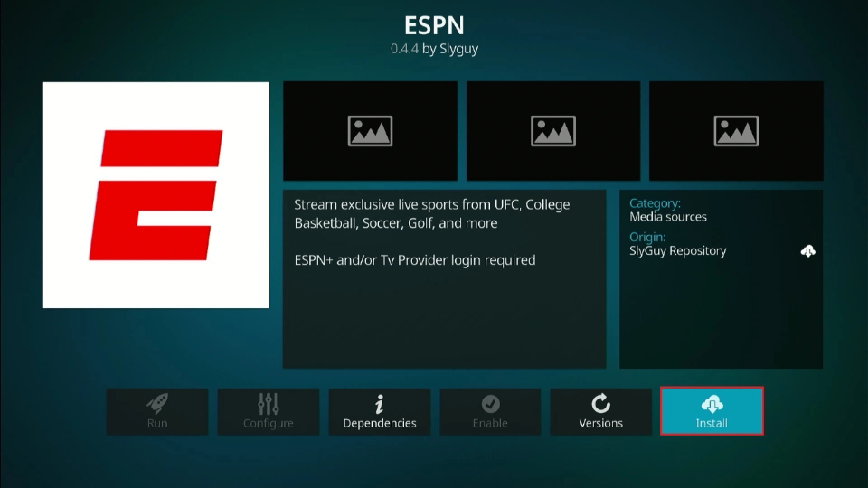Click the red ESPN logo thumbnail
Image resolution: width=868 pixels, height=488 pixels.
156,195
